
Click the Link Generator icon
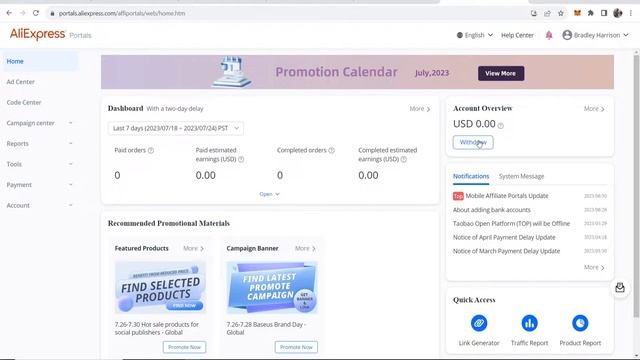click(x=479, y=323)
